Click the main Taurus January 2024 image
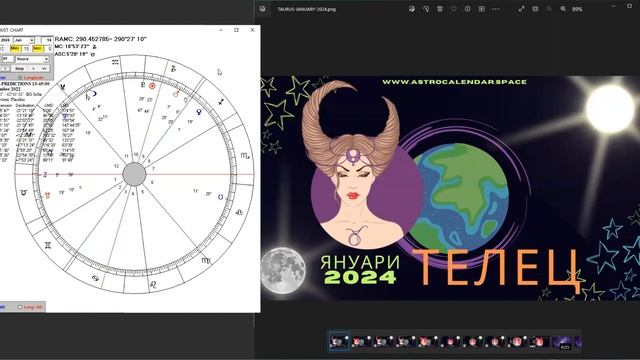 tap(450, 188)
